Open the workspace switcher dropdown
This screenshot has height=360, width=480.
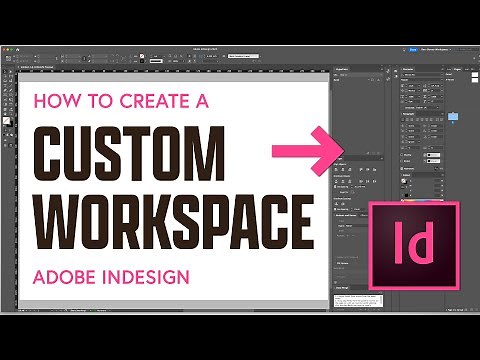click(436, 49)
